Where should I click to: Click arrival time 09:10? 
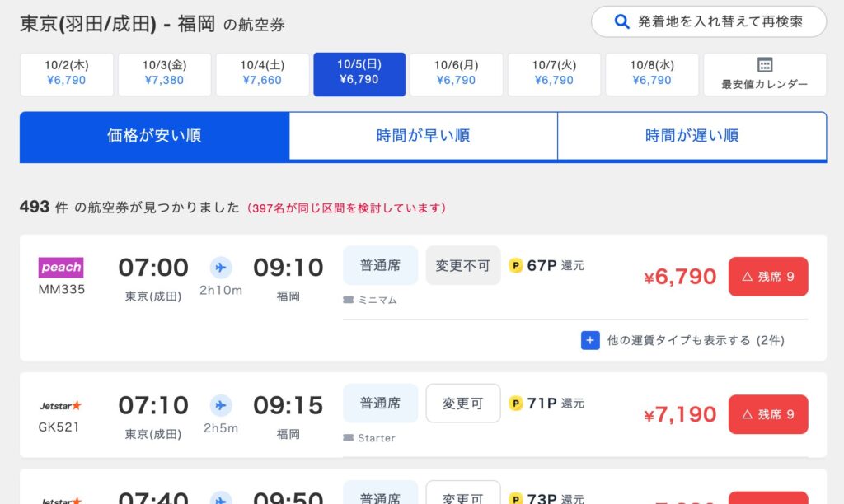288,268
